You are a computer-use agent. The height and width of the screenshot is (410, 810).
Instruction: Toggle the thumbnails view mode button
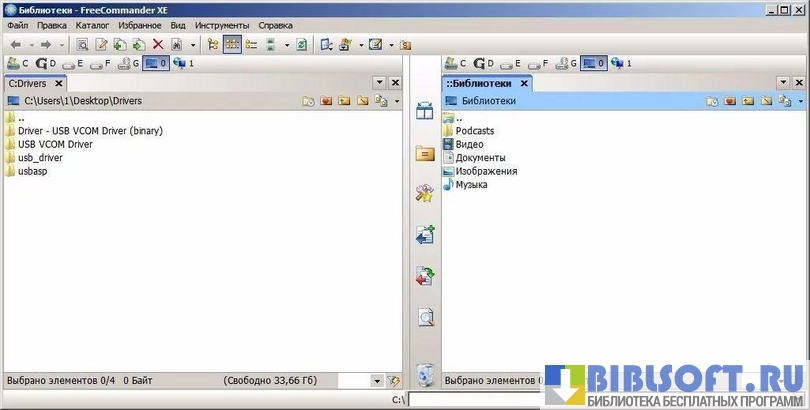point(231,44)
